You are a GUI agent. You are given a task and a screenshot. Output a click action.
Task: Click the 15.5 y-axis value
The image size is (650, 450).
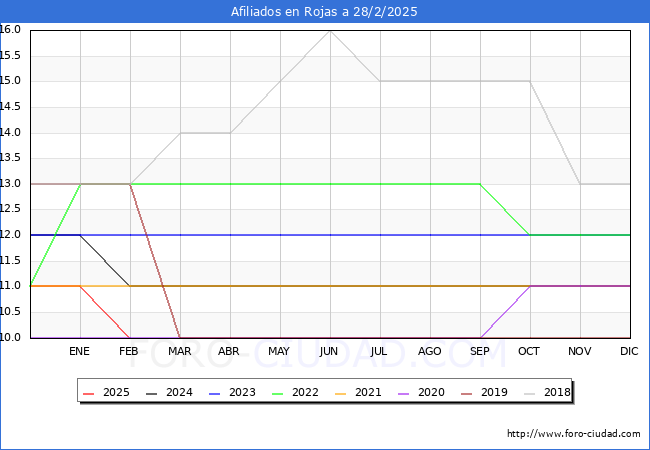[x=10, y=55]
